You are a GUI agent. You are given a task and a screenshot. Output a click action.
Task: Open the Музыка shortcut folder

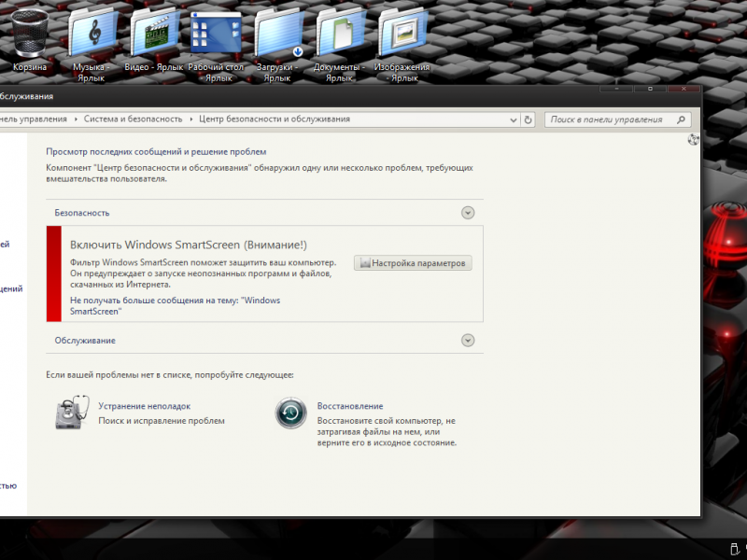pos(92,35)
